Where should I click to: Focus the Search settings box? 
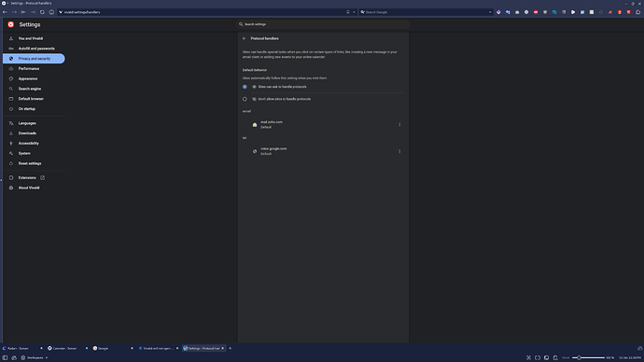tap(324, 24)
